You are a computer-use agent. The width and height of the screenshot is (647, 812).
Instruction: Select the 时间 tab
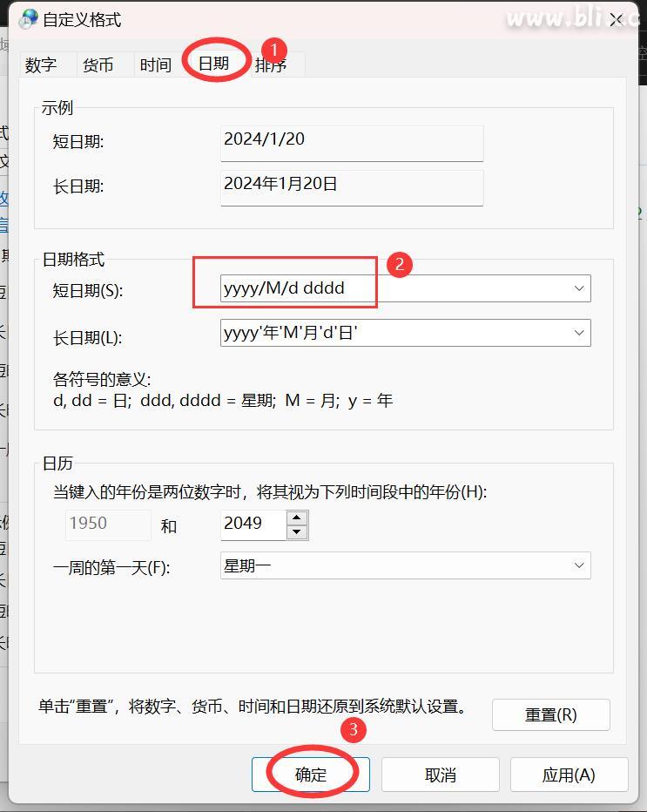pos(156,65)
